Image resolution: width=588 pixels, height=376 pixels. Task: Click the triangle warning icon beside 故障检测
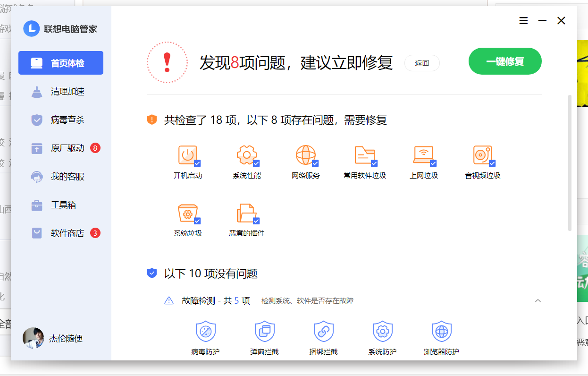(169, 300)
